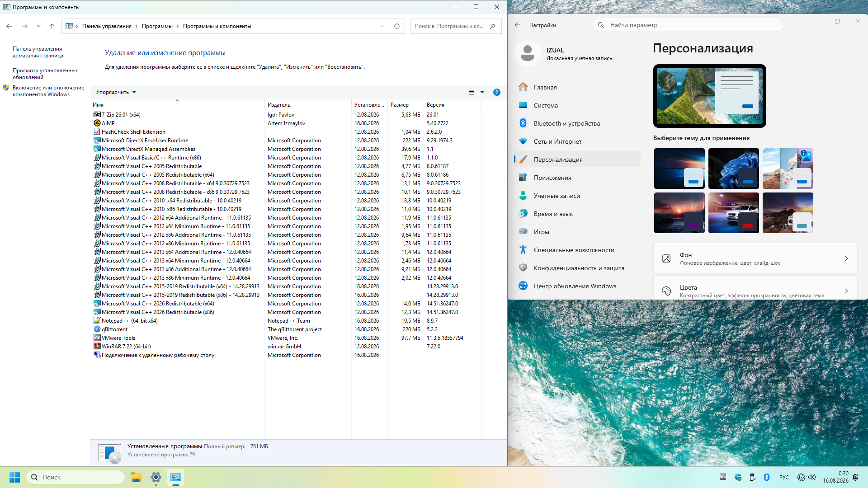Refresh the Programs and Components list
868x488 pixels.
pyautogui.click(x=397, y=26)
